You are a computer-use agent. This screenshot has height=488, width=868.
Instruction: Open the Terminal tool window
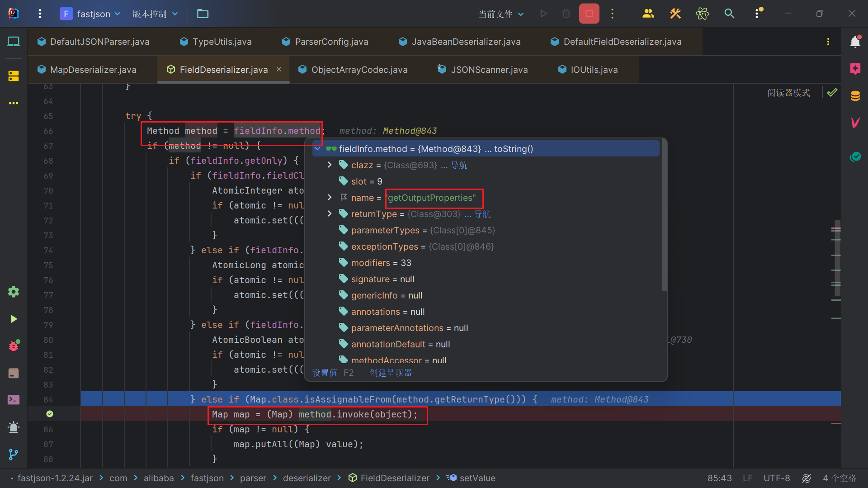click(x=14, y=400)
